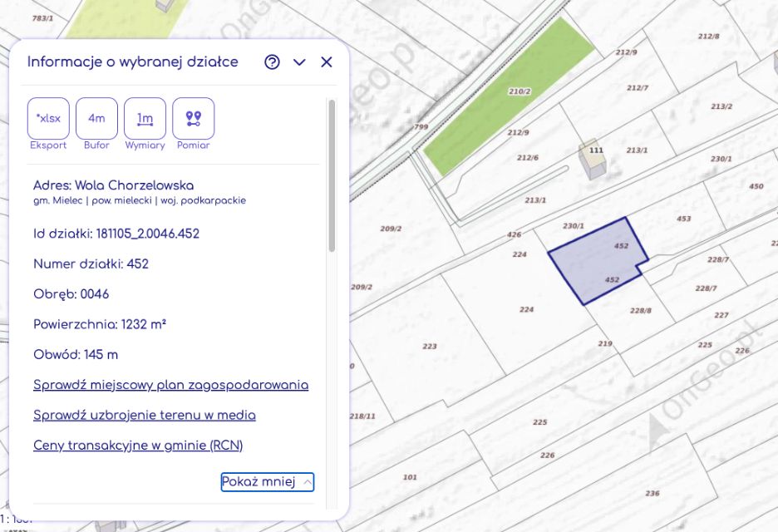Click map parcel label 212/8
The width and height of the screenshot is (778, 532).
(x=708, y=37)
